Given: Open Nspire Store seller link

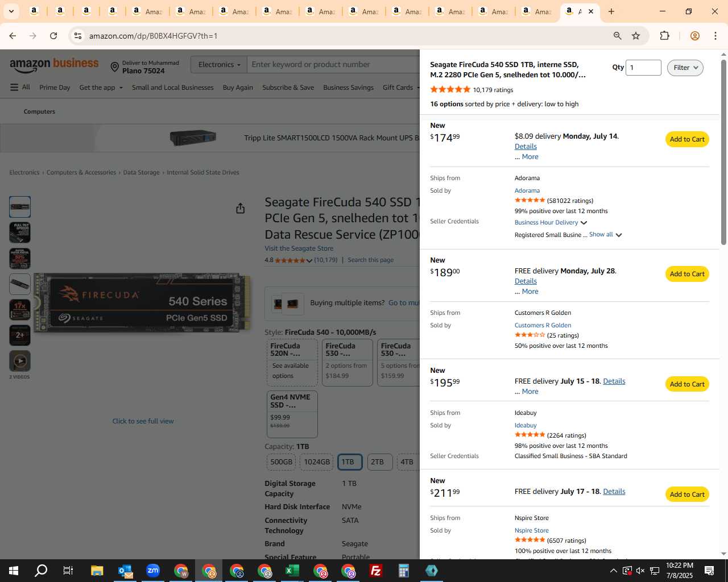Looking at the screenshot, I should pos(532,530).
